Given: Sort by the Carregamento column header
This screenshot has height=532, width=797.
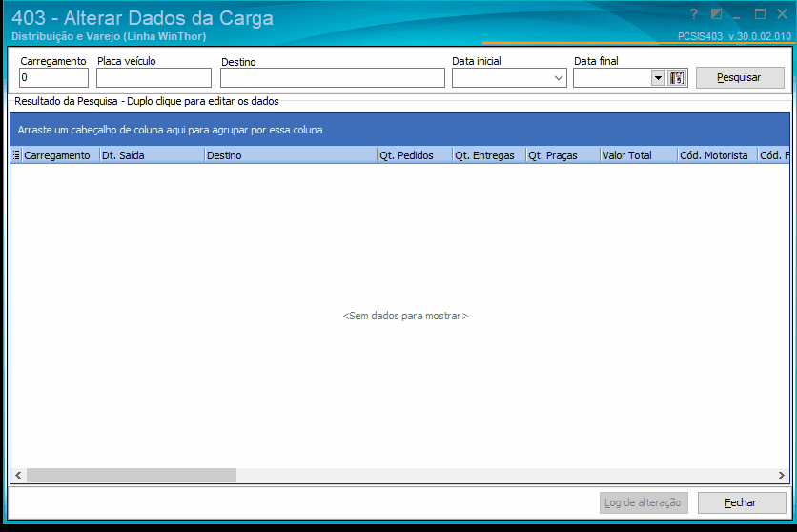Looking at the screenshot, I should (x=60, y=155).
